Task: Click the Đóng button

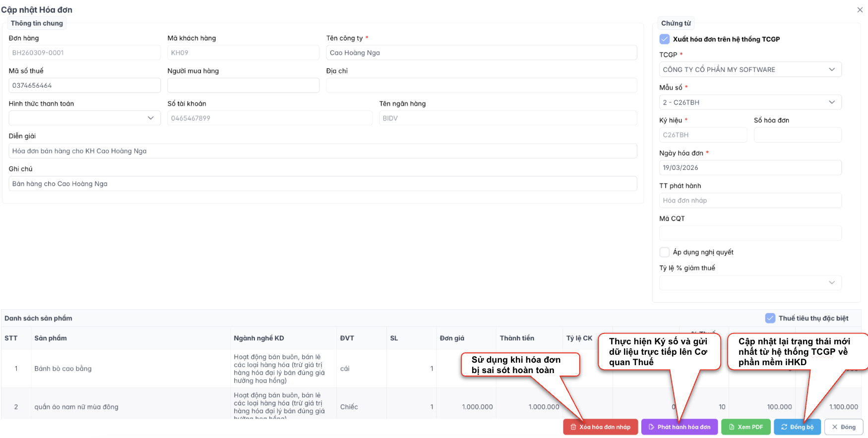Action: pos(844,427)
